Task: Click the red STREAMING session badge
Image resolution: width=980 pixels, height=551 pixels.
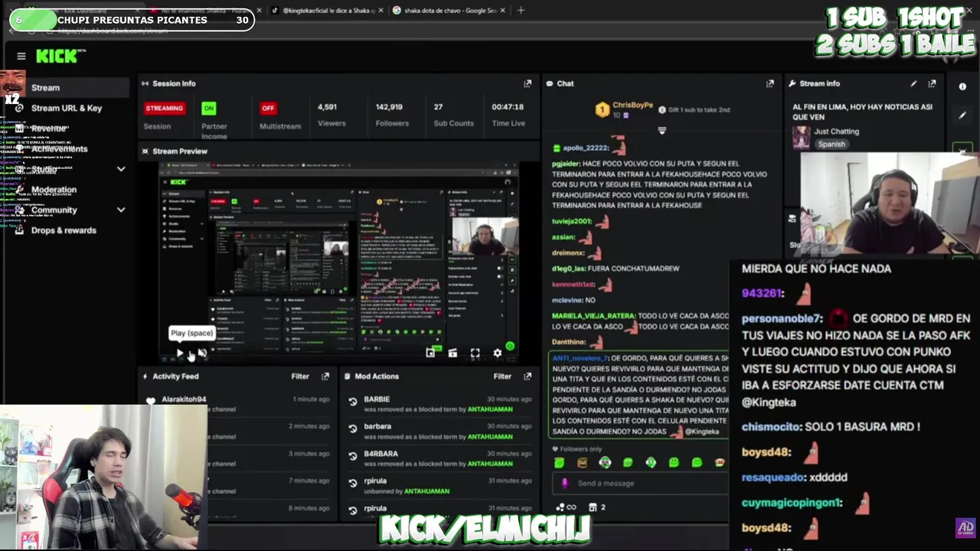Action: click(x=165, y=108)
